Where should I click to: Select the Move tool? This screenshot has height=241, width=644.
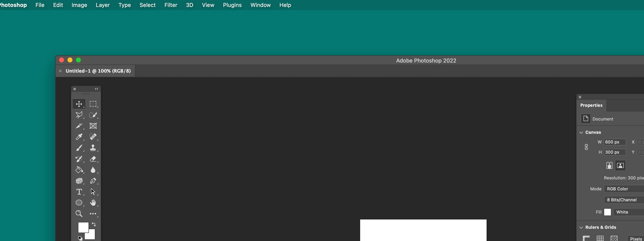[x=79, y=104]
